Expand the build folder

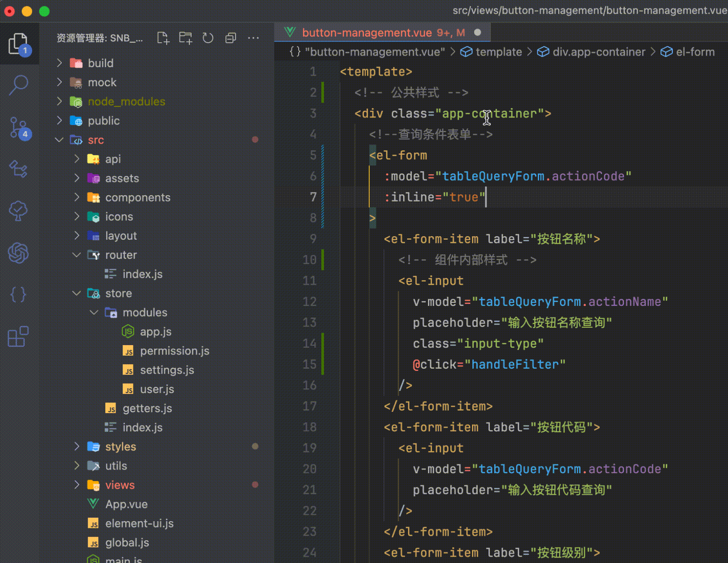60,63
